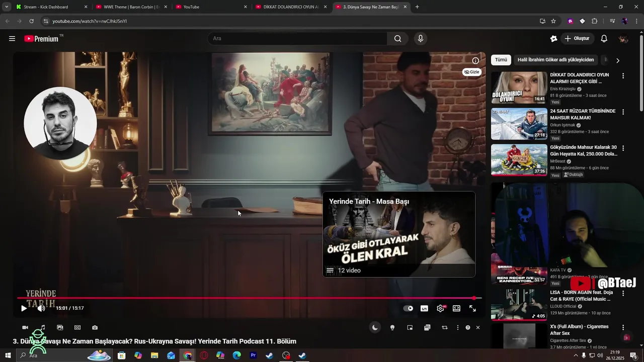The width and height of the screenshot is (644, 362).
Task: Enter fullscreen mode
Action: (x=472, y=309)
